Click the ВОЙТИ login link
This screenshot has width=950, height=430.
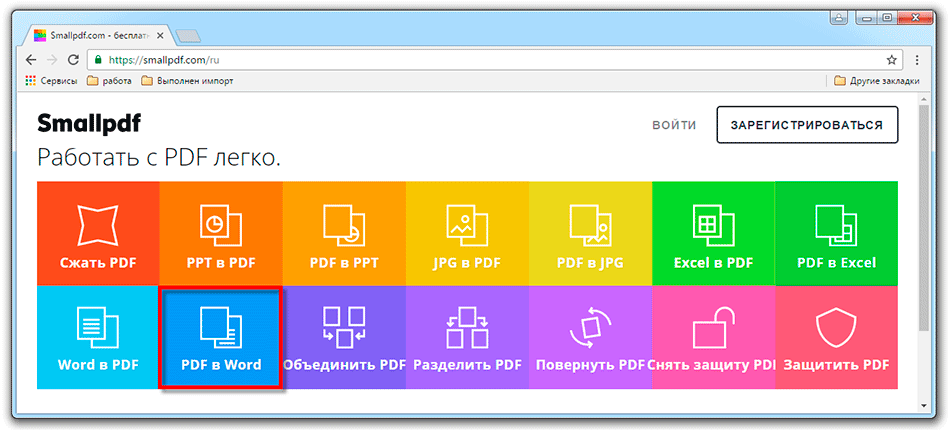click(x=674, y=125)
